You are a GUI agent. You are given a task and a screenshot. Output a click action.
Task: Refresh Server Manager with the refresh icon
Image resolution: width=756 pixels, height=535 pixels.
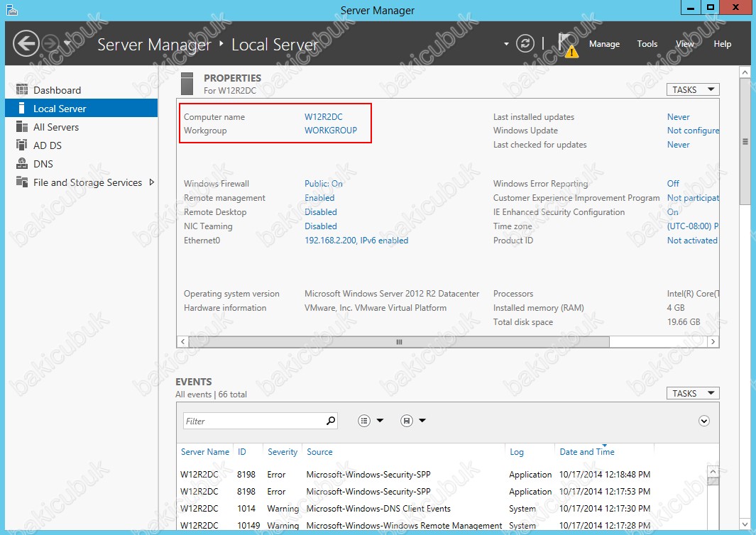[525, 43]
